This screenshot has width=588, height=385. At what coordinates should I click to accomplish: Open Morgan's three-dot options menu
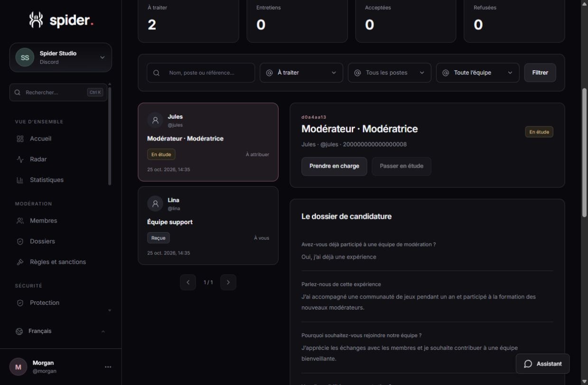point(108,367)
